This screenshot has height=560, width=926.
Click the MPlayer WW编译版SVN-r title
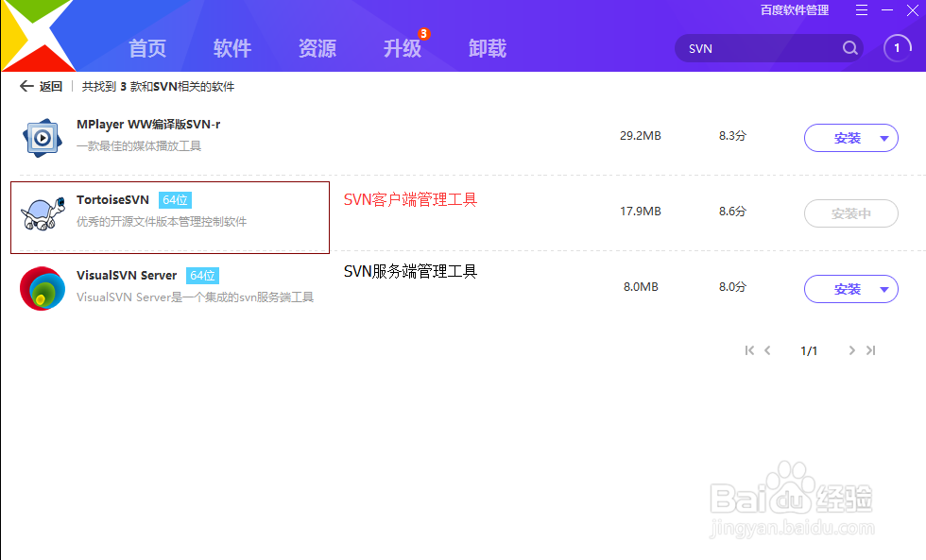coord(148,125)
